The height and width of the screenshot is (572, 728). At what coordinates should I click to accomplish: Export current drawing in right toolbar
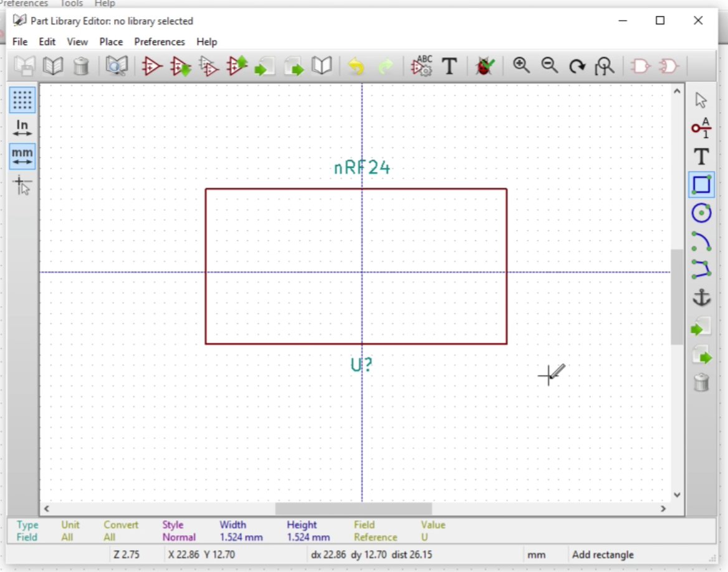click(x=701, y=356)
